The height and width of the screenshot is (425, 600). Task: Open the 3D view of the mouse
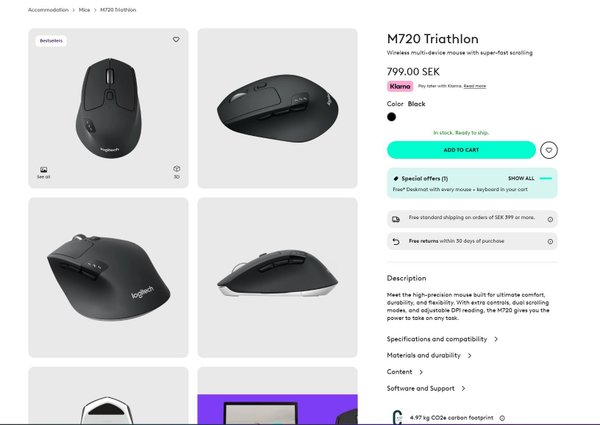pyautogui.click(x=176, y=171)
